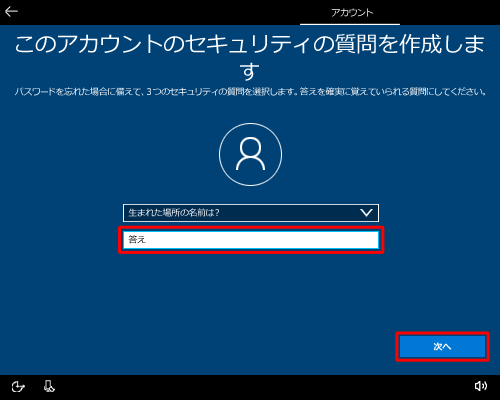Open the Ease of Access icon

[x=18, y=387]
